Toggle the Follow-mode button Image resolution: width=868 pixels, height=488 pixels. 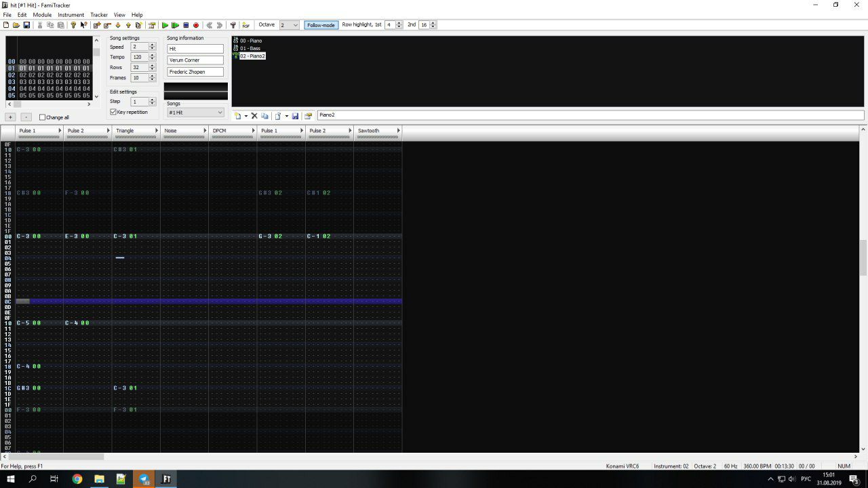321,25
